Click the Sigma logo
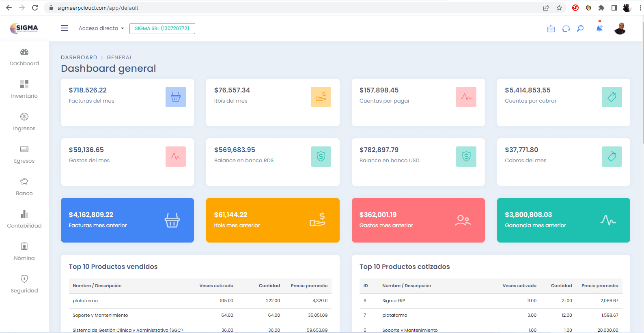Viewport: 644px width, 333px height. click(x=24, y=28)
